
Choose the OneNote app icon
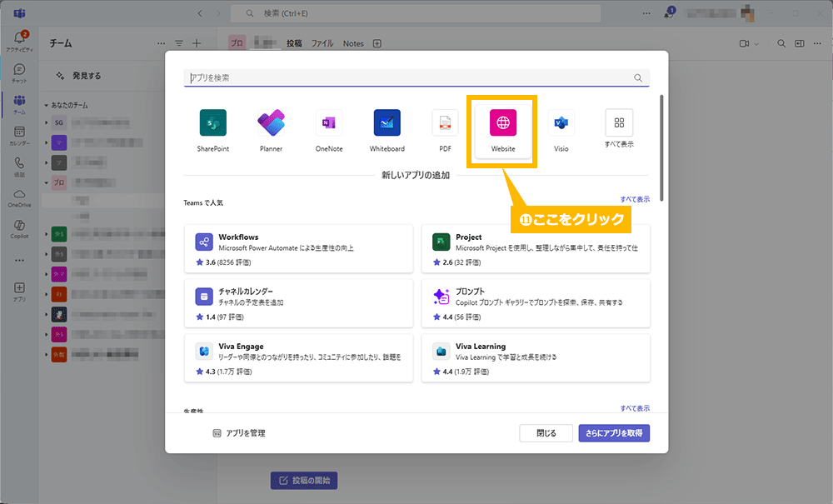coord(329,123)
